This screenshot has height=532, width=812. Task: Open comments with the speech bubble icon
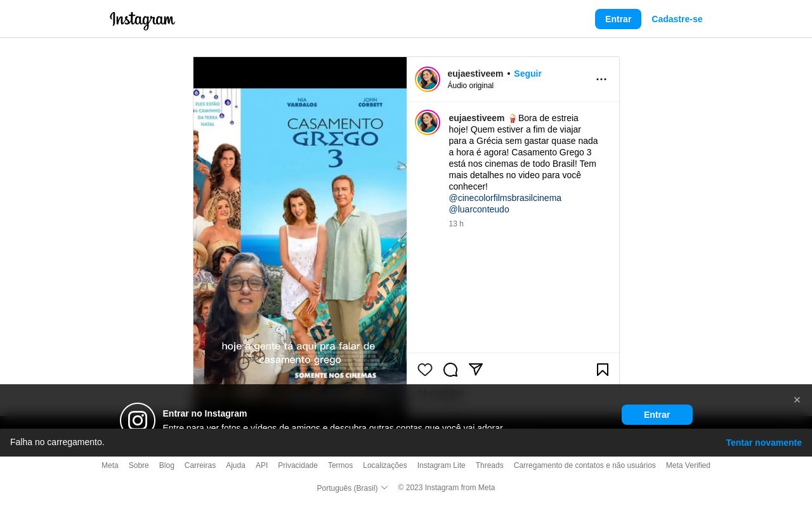coord(450,370)
